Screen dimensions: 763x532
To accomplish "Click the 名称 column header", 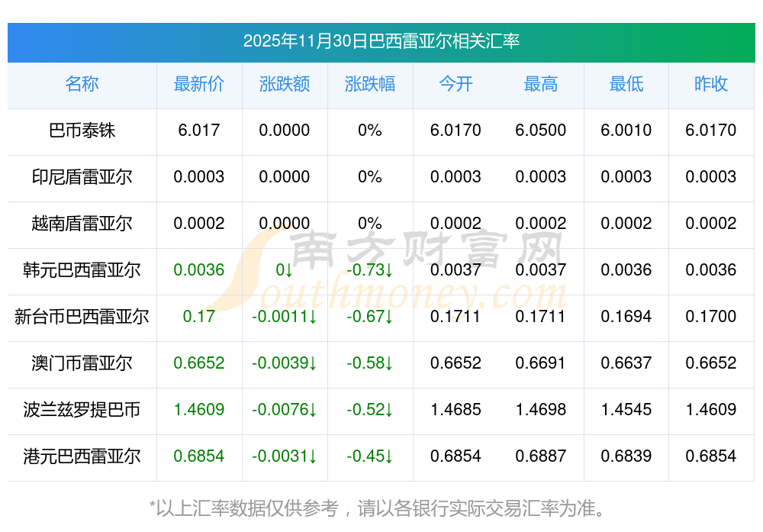I will 82,84.
